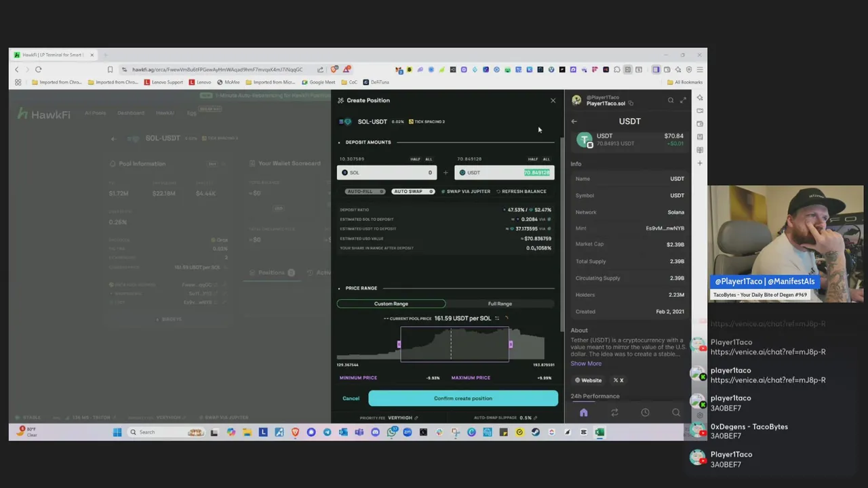Click the SOL amount input field

point(387,173)
